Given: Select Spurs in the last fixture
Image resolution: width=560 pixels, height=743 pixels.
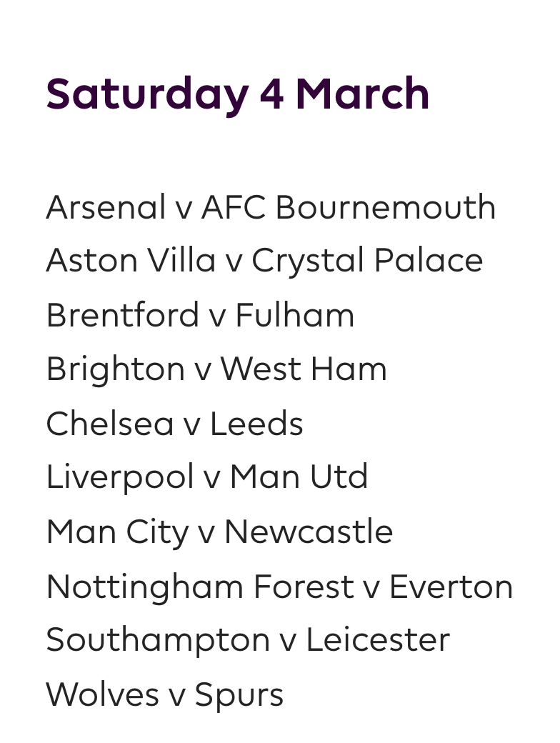Looking at the screenshot, I should pyautogui.click(x=239, y=695).
